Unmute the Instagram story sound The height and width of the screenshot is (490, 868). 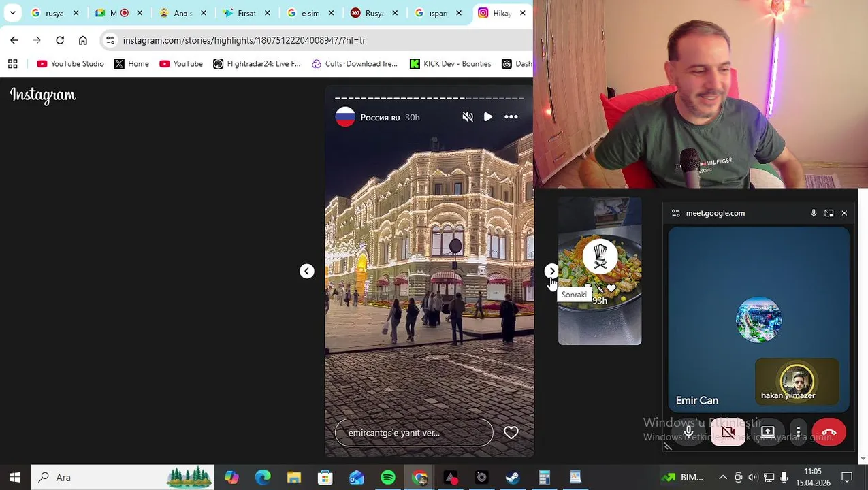pyautogui.click(x=468, y=117)
